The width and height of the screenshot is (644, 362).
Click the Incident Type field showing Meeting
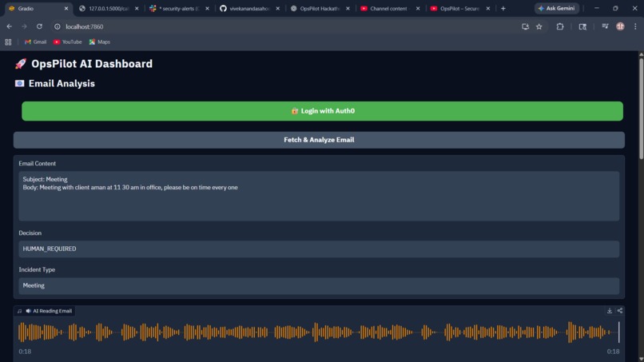tap(319, 285)
